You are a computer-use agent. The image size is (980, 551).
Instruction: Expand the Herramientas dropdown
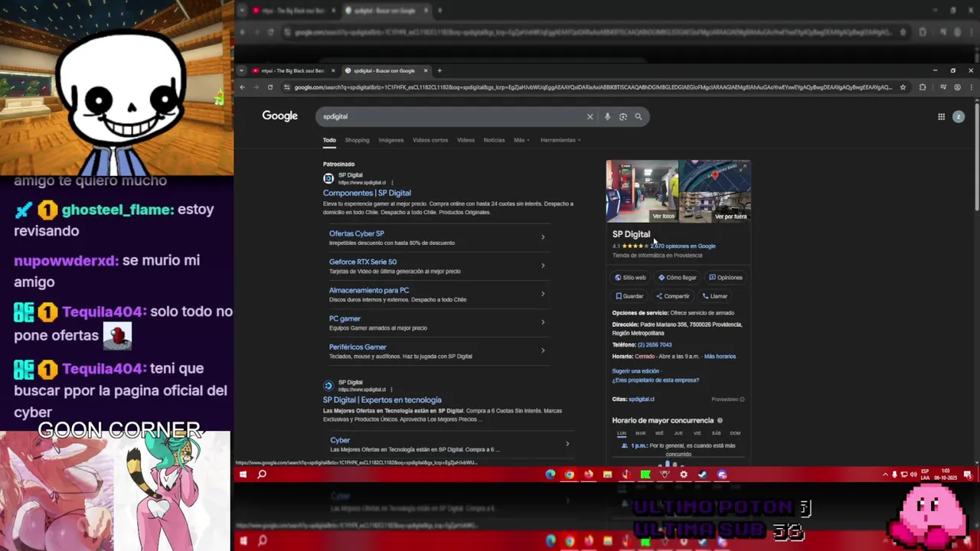560,140
